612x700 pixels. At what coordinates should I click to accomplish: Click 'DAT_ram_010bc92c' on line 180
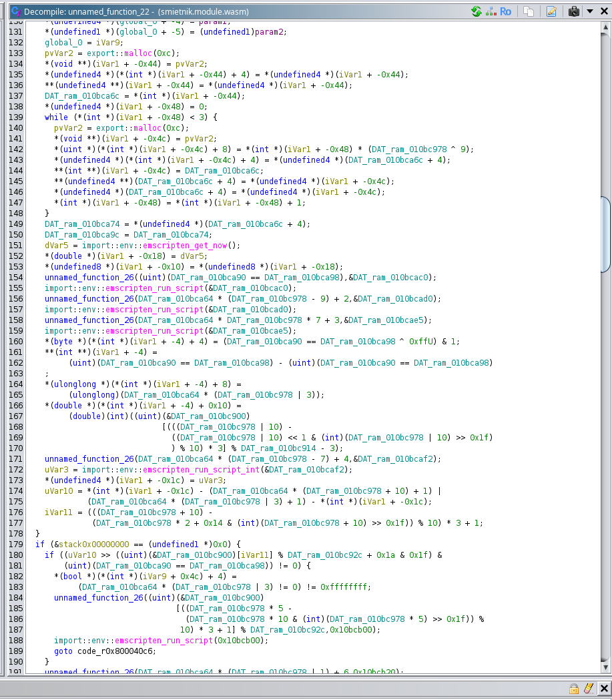325,556
